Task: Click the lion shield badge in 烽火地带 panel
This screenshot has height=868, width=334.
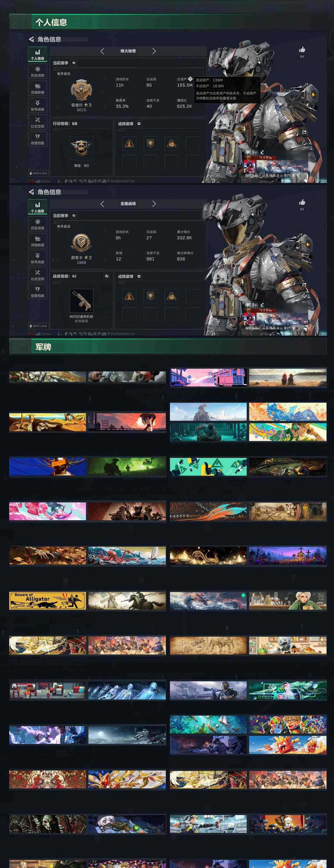Action: (150, 143)
